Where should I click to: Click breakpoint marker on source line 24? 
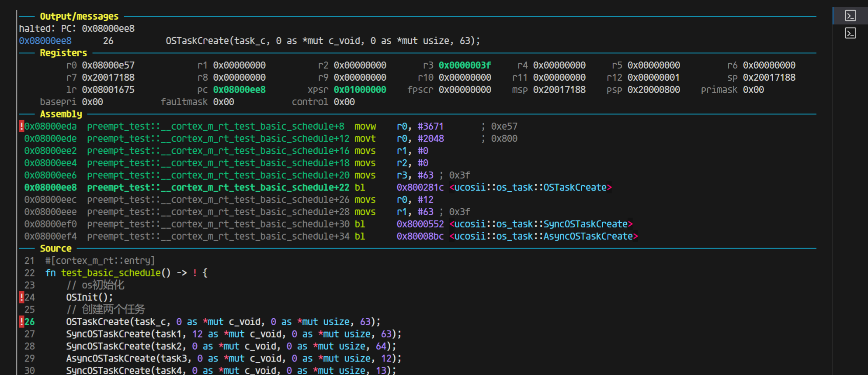pyautogui.click(x=21, y=298)
